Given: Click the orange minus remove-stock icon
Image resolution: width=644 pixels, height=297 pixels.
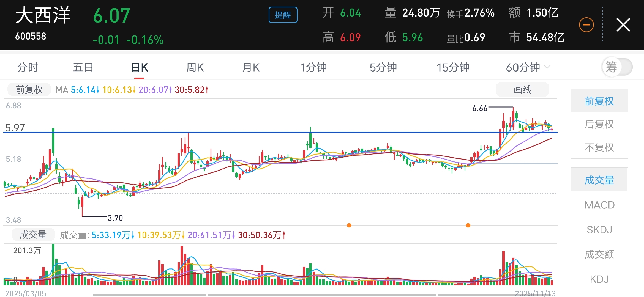Looking at the screenshot, I should (x=586, y=25).
